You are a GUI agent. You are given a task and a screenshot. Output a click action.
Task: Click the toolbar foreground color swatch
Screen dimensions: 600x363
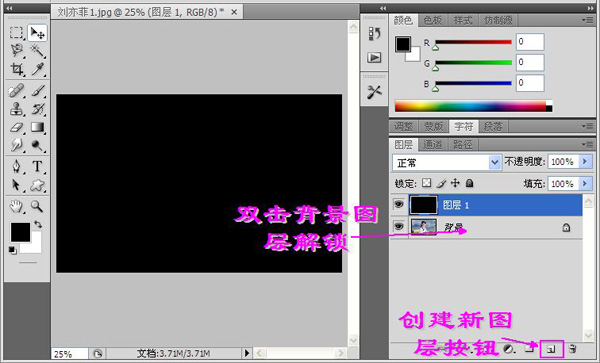pos(20,232)
